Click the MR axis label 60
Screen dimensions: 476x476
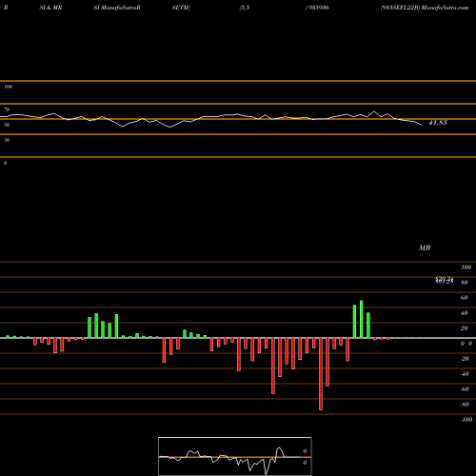464,298
